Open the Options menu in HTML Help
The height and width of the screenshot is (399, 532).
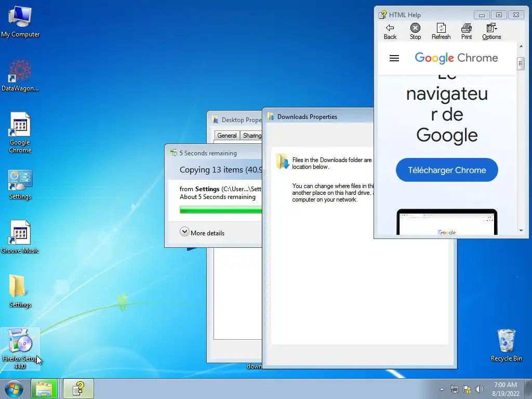[x=491, y=32]
